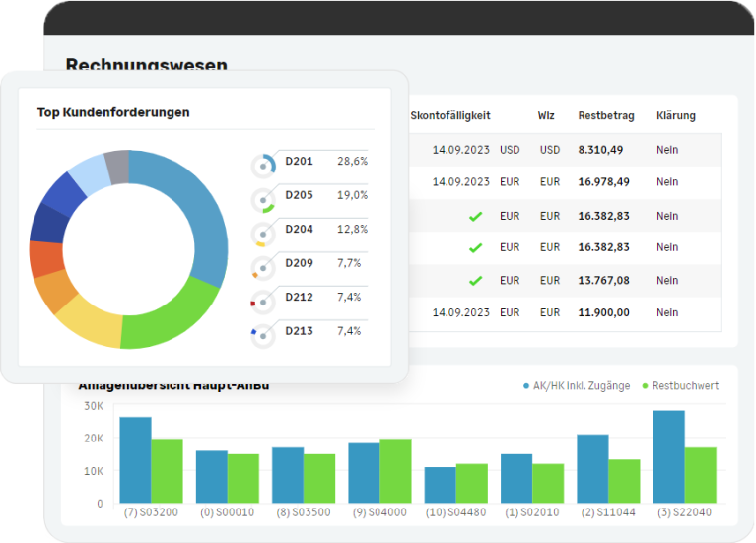Click the D213 mini donut icon
The width and height of the screenshot is (756, 543).
point(263,335)
